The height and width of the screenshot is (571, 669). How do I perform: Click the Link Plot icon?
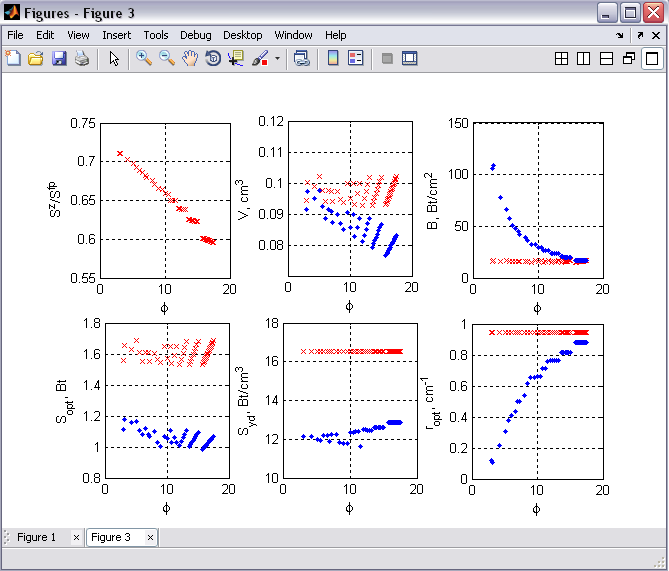[x=302, y=58]
